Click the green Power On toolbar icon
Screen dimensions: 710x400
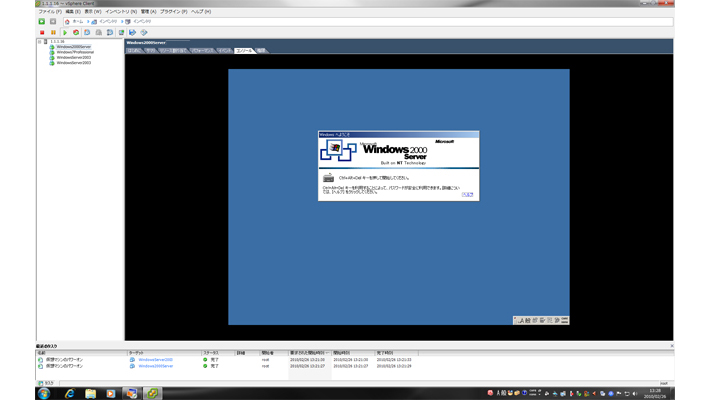[x=65, y=33]
